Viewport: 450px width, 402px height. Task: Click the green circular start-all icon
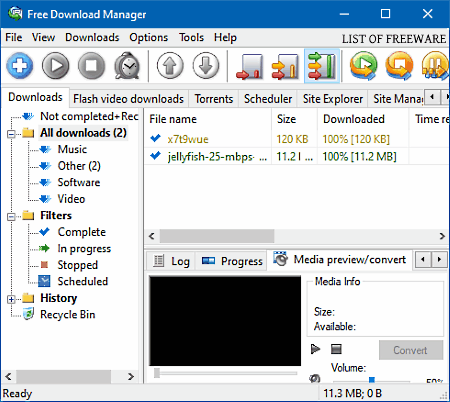[x=364, y=66]
